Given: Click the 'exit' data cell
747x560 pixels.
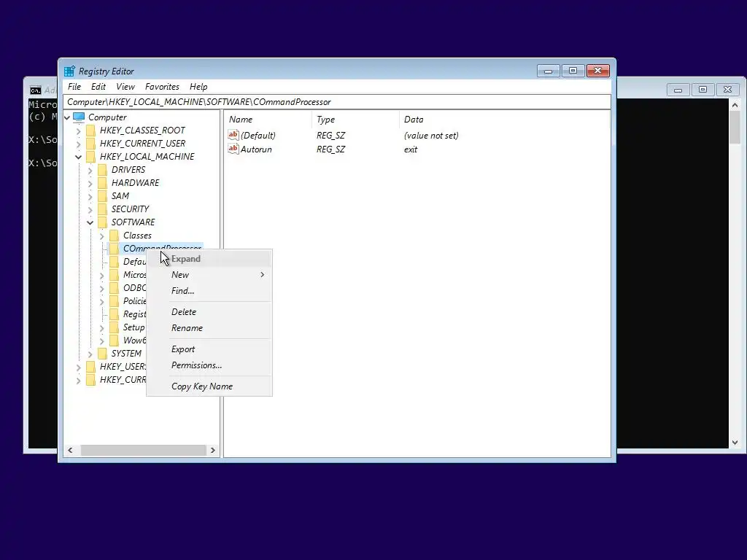Looking at the screenshot, I should point(411,149).
